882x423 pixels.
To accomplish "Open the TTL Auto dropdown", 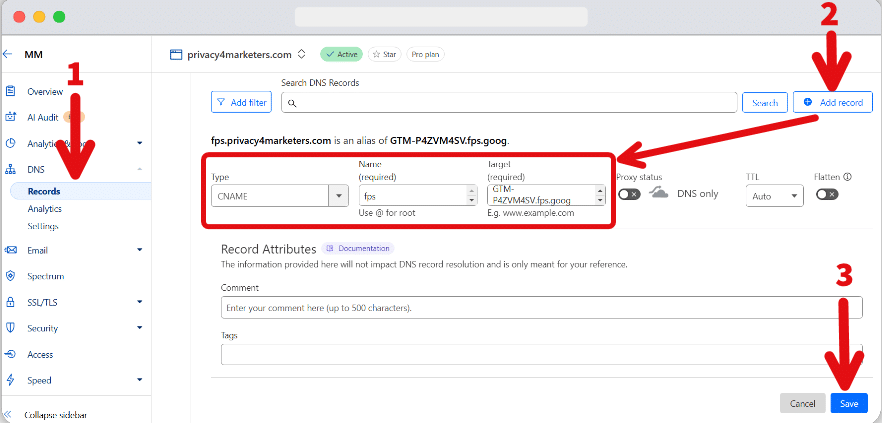I will point(775,196).
